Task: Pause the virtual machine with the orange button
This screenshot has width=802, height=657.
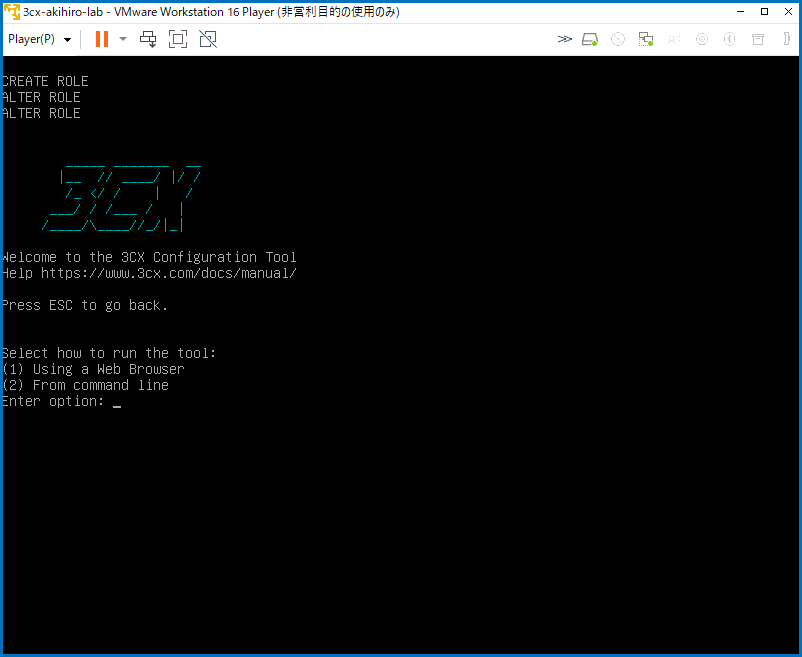Action: [102, 39]
